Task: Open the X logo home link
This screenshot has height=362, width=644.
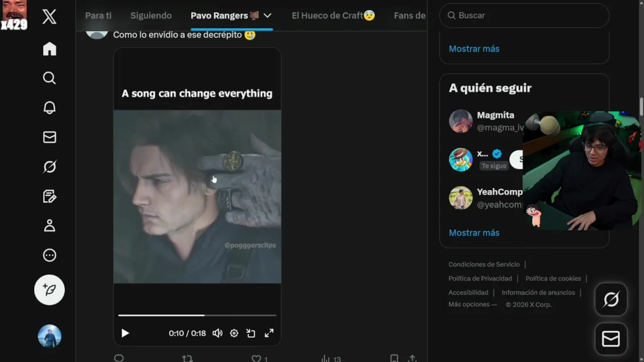Action: 49,17
